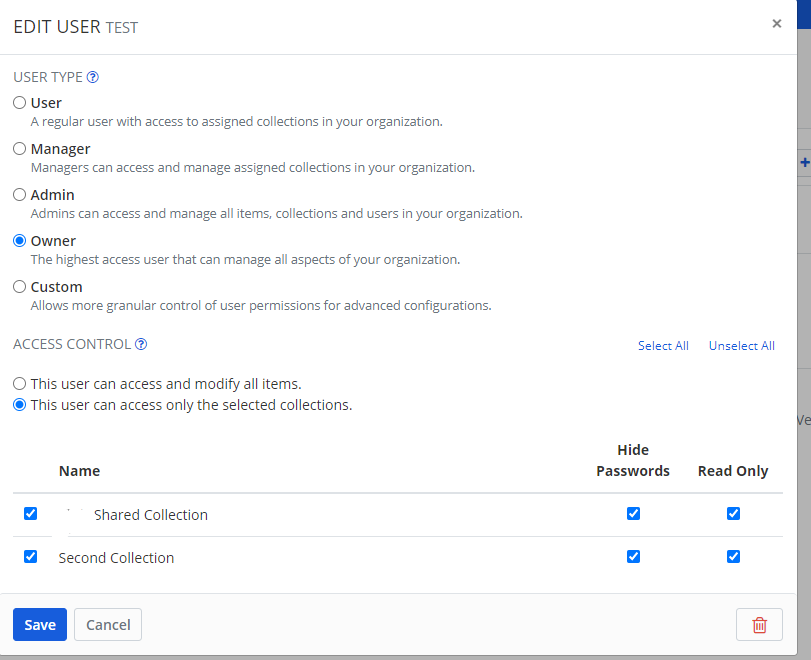
Task: Uncheck the Shared Collection selection checkbox
Action: pos(31,513)
